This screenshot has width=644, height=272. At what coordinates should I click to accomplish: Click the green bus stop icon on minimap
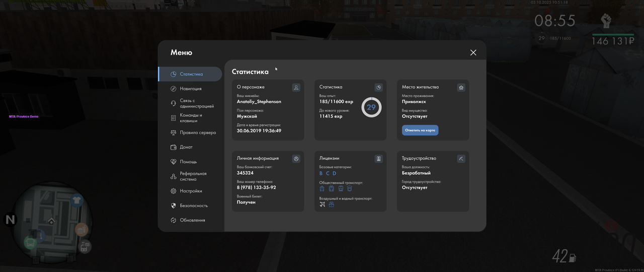coord(31,243)
